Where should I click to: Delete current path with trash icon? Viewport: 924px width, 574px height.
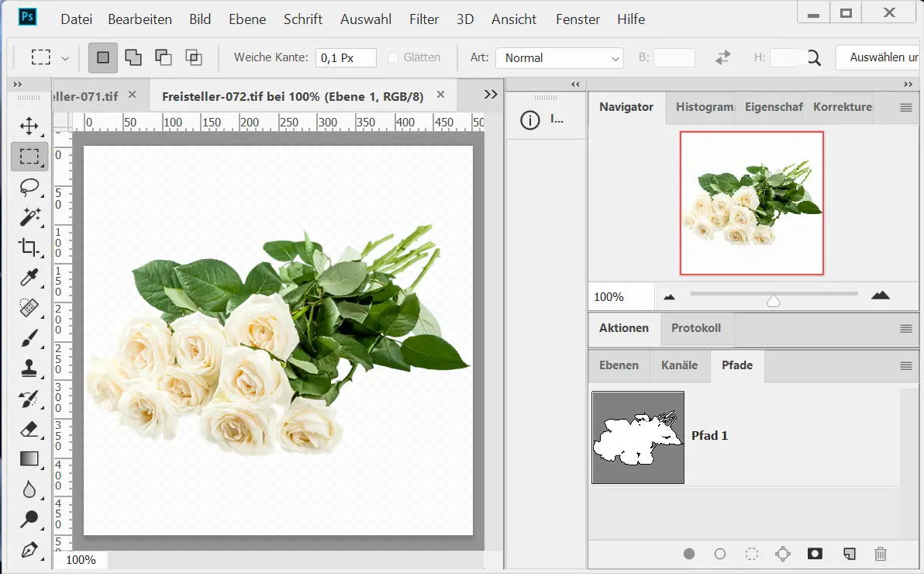pos(881,554)
